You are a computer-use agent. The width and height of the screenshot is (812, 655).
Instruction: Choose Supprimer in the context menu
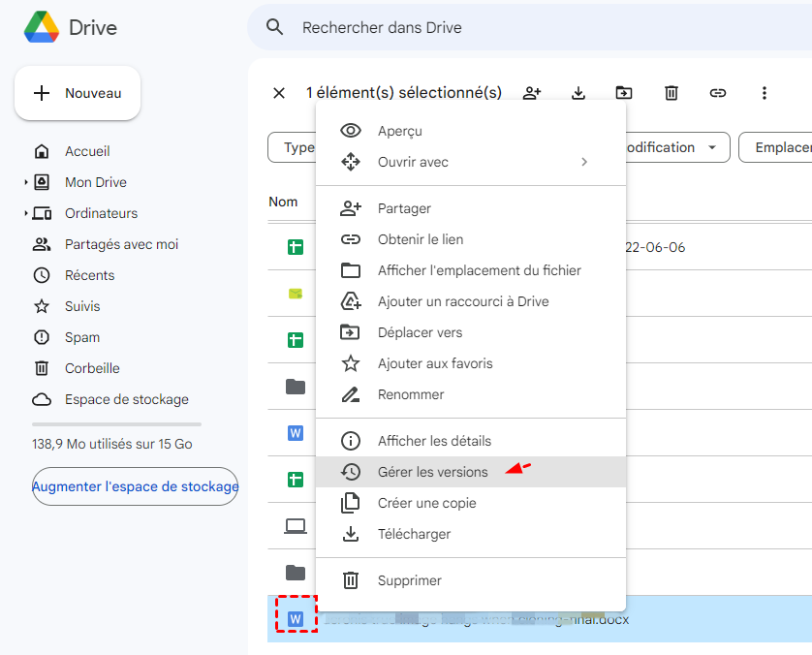[471, 581]
